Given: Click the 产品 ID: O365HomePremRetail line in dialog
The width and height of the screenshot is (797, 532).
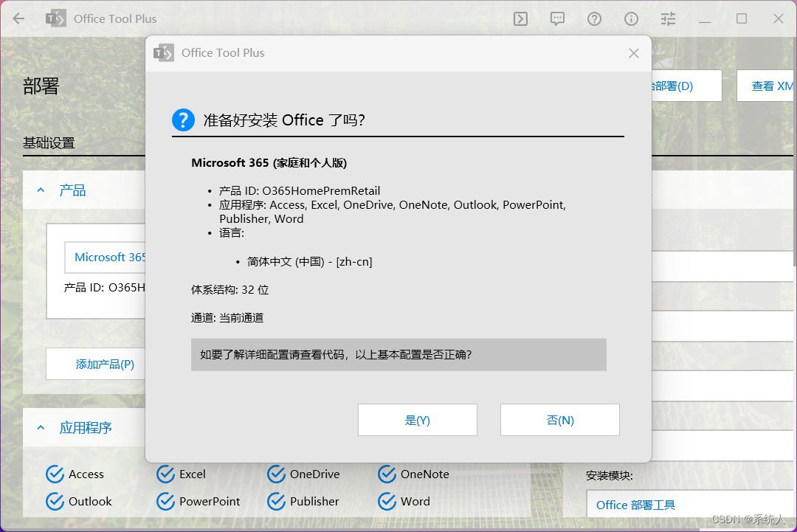Looking at the screenshot, I should coord(300,190).
